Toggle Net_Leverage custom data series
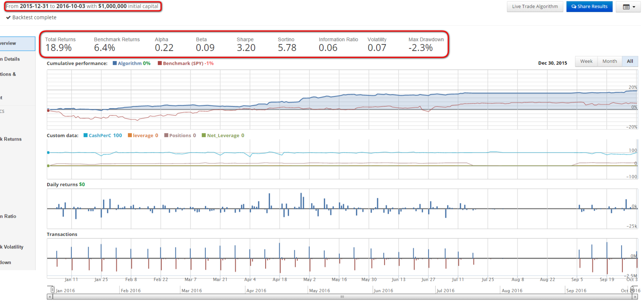Image resolution: width=644 pixels, height=304 pixels. tap(204, 135)
